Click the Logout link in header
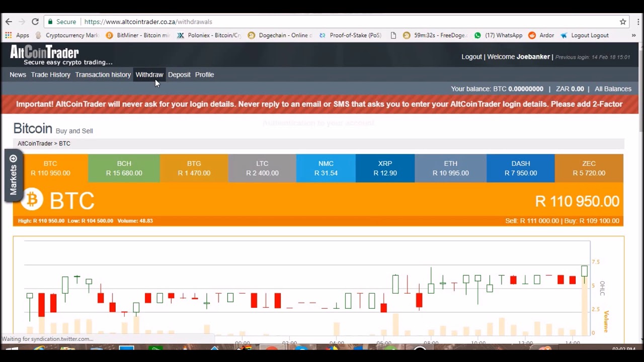 click(471, 57)
